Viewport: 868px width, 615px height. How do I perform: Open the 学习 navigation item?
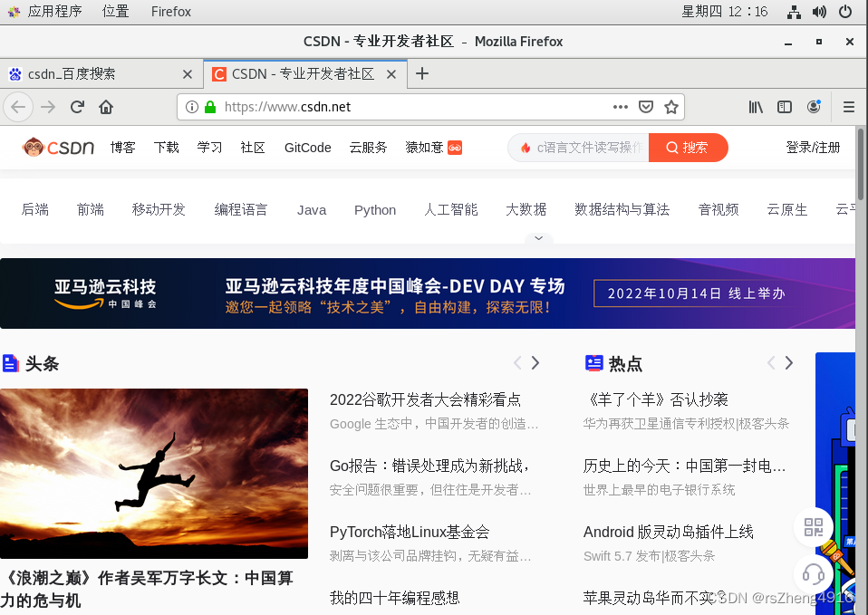[209, 148]
